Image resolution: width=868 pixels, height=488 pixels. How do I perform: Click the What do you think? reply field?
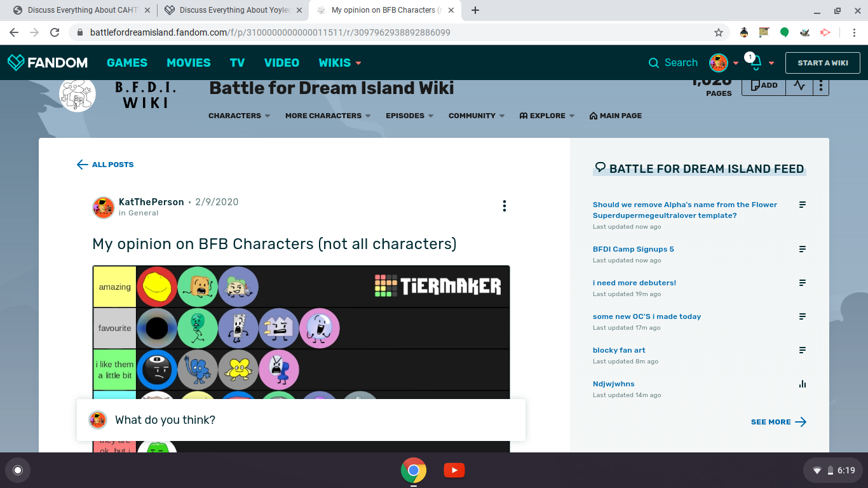click(x=301, y=420)
